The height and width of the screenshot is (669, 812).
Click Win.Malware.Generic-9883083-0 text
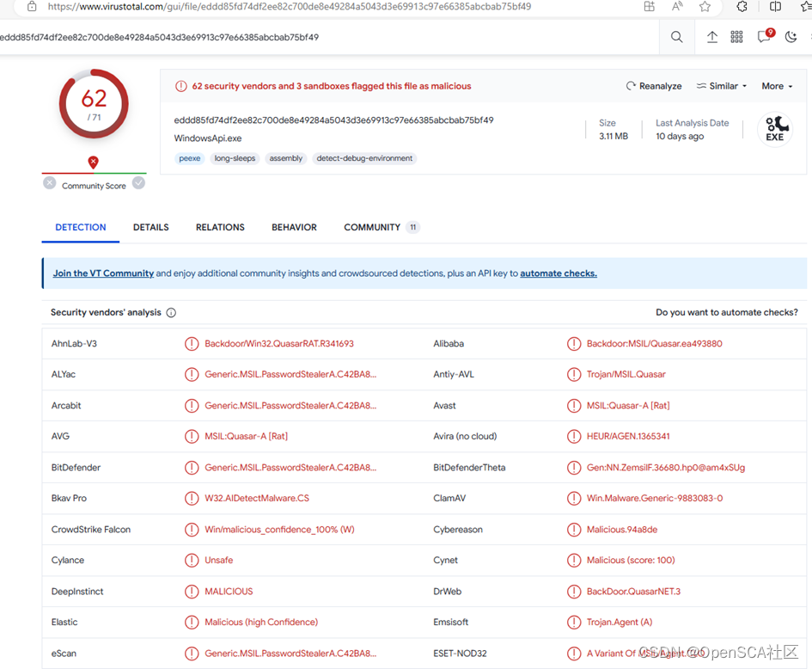[x=655, y=498]
